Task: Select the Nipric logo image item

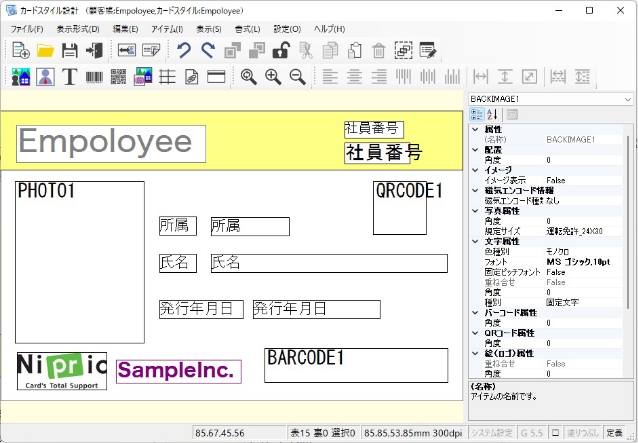Action: tap(62, 371)
